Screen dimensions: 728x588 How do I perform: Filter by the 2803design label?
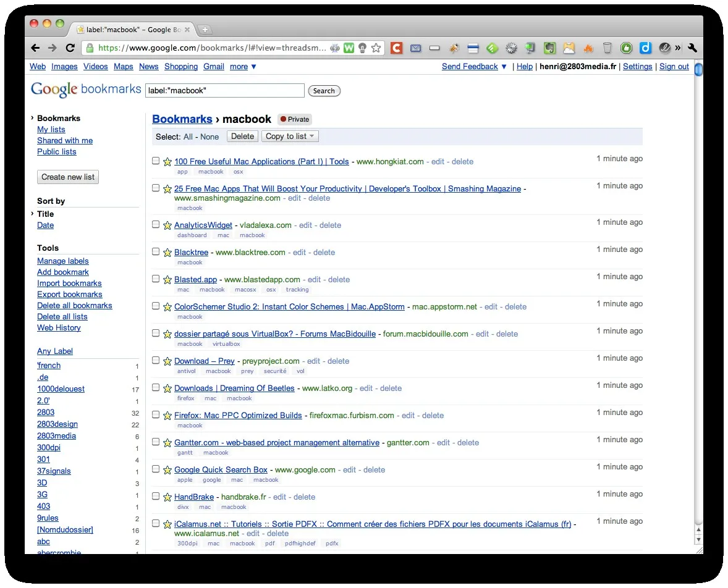(57, 424)
